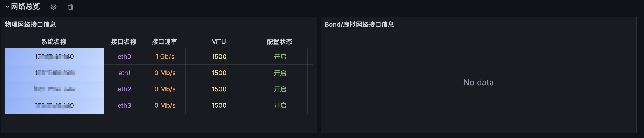644x138 pixels.
Task: Click the eth2 interface name cell
Action: 124,89
